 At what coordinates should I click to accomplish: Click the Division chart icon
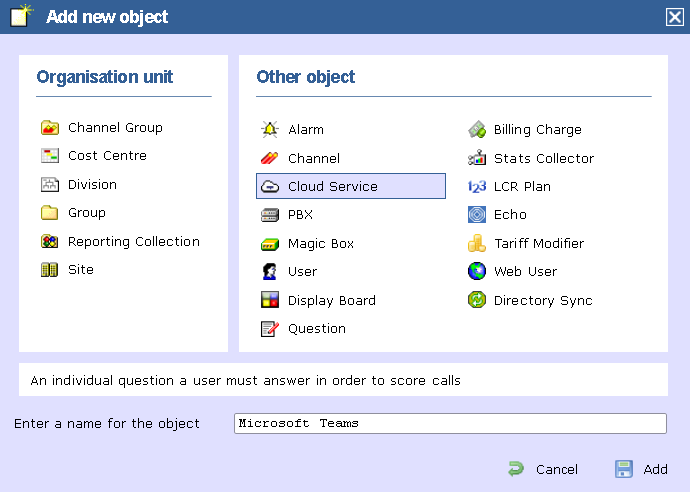[50, 184]
